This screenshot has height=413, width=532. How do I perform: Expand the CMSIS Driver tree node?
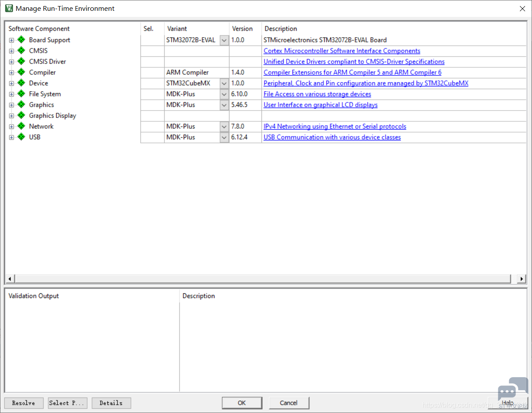click(x=12, y=62)
